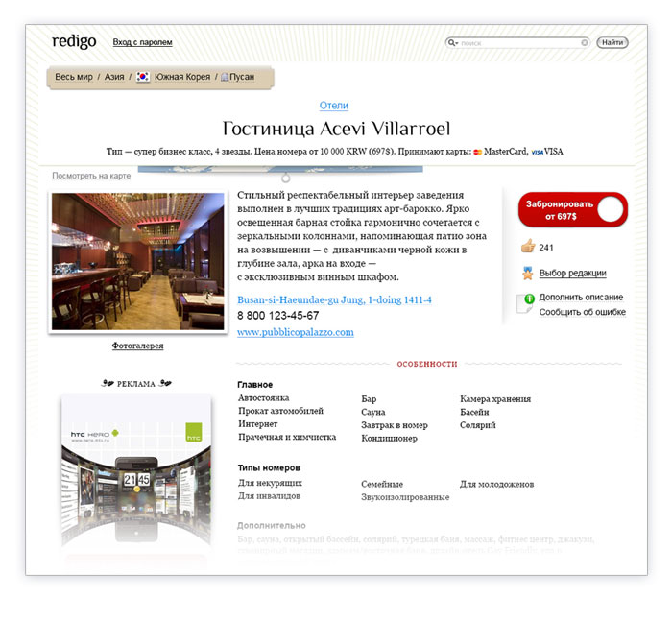Click the red Забронировать от 697$ button
Image resolution: width=672 pixels, height=621 pixels.
[x=572, y=210]
